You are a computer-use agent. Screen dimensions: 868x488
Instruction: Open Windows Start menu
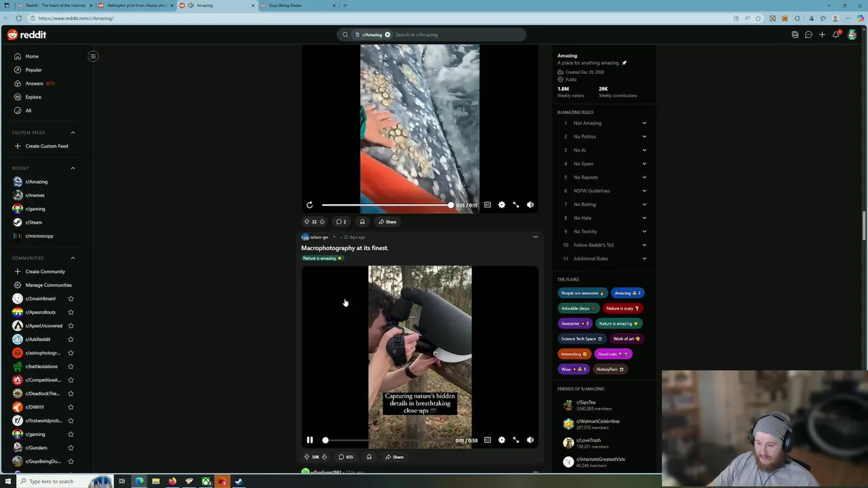(x=8, y=481)
